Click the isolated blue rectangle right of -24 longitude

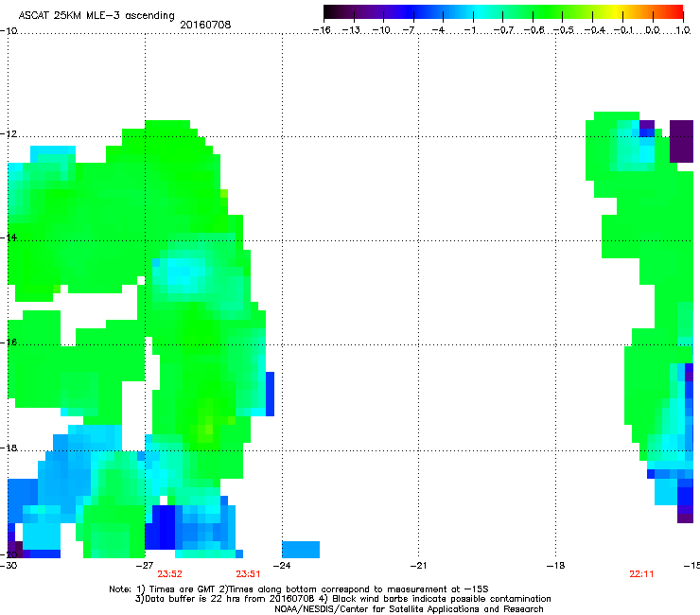click(301, 550)
